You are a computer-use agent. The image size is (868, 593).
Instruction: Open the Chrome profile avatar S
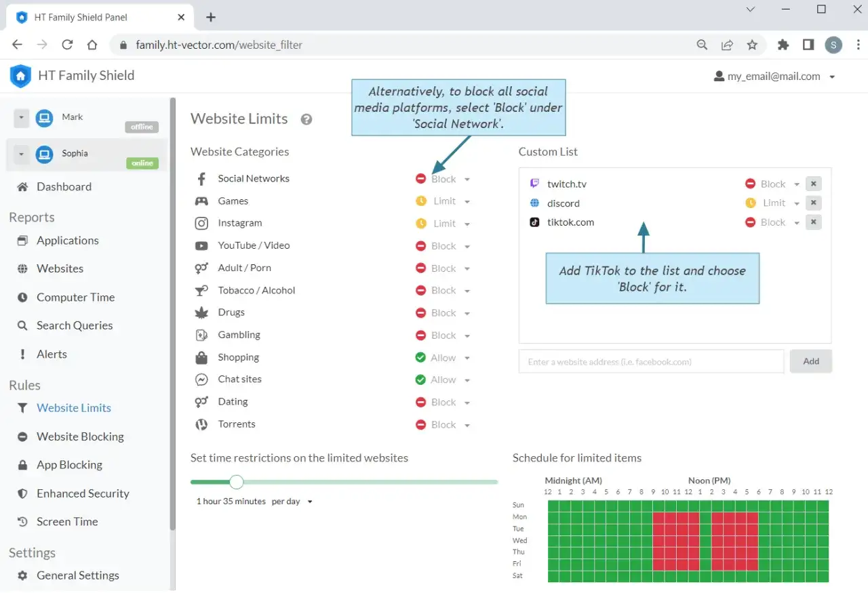(x=833, y=45)
